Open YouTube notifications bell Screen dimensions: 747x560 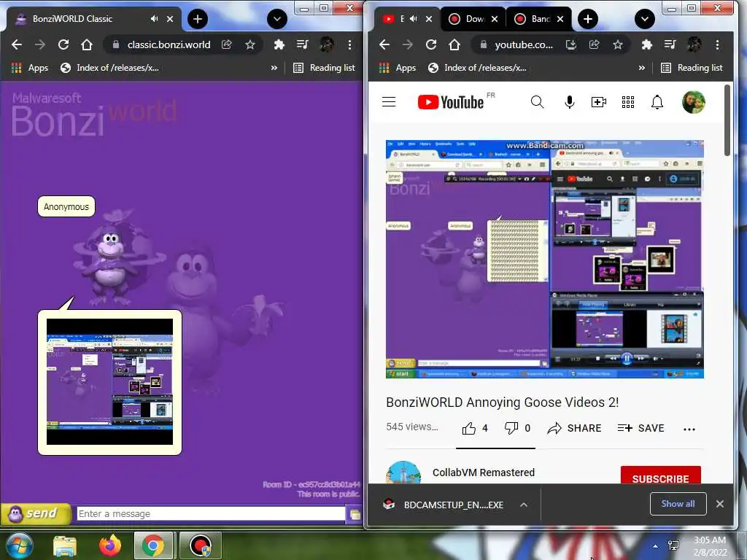tap(657, 102)
